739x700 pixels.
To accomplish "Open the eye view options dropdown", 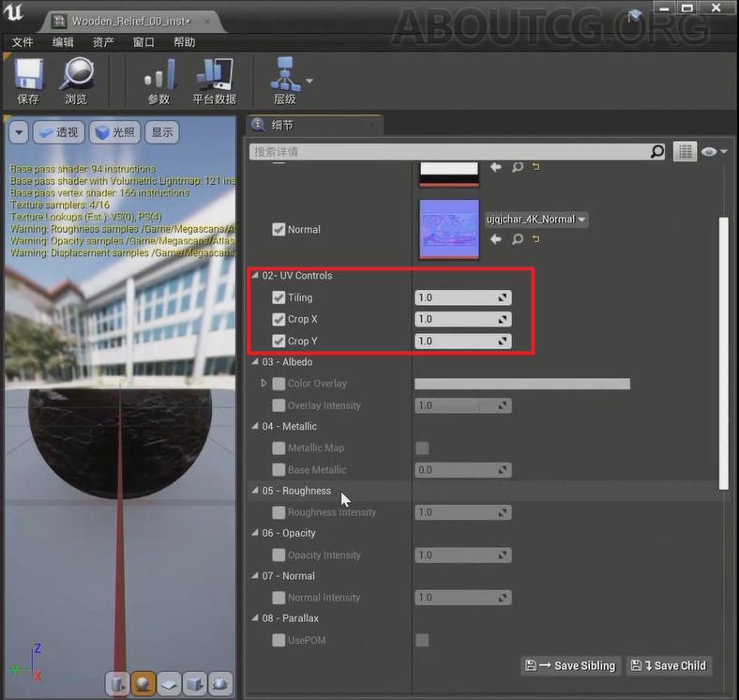I will click(x=714, y=151).
